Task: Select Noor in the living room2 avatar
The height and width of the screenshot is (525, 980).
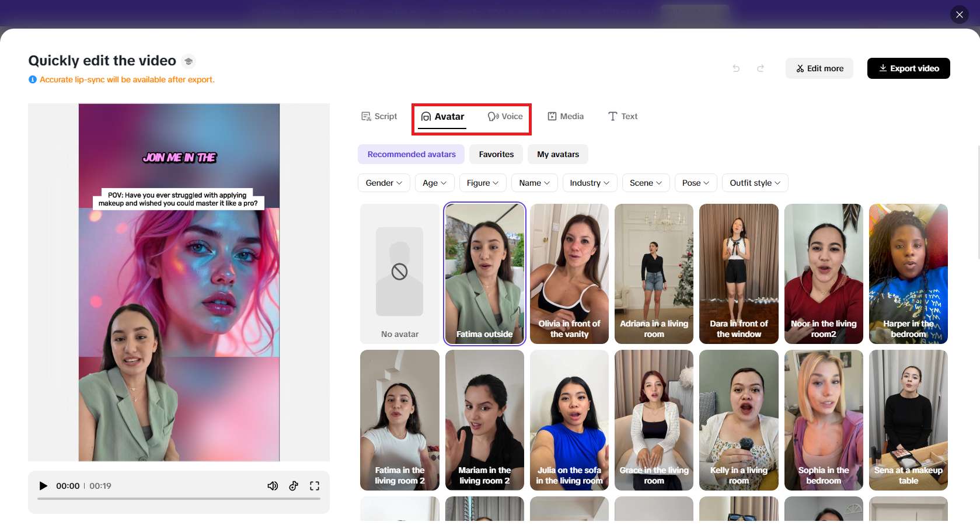Action: tap(824, 274)
